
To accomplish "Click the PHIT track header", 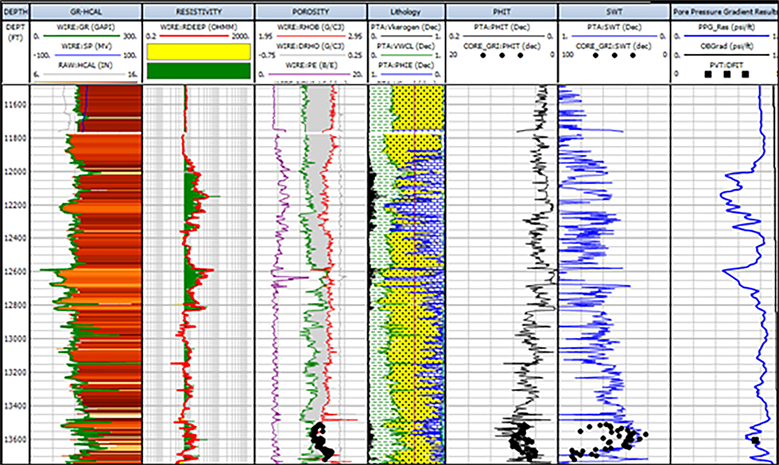I will [x=497, y=9].
